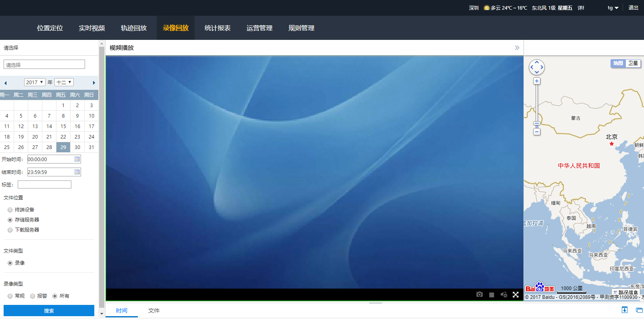Click 详 weather details link

click(581, 8)
